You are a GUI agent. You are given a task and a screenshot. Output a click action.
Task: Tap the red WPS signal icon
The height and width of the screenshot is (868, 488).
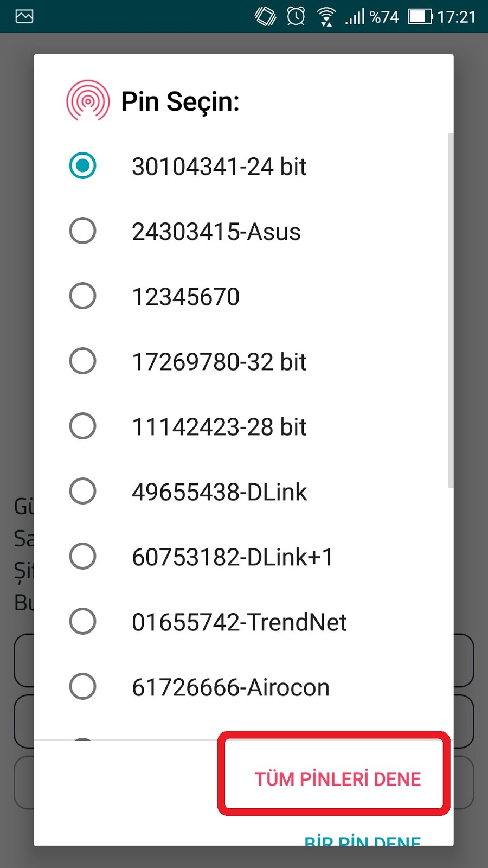point(88,101)
